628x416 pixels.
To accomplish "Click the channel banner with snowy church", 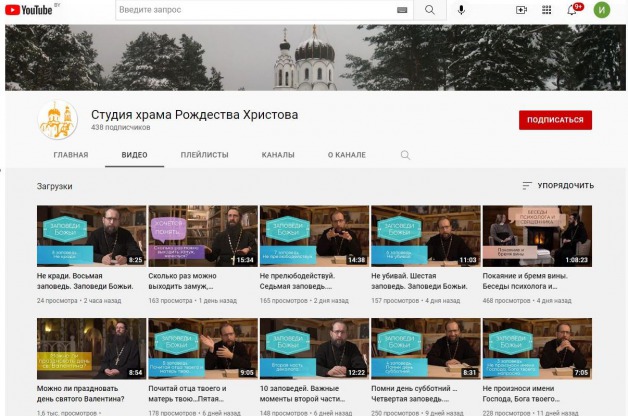I will click(x=315, y=58).
